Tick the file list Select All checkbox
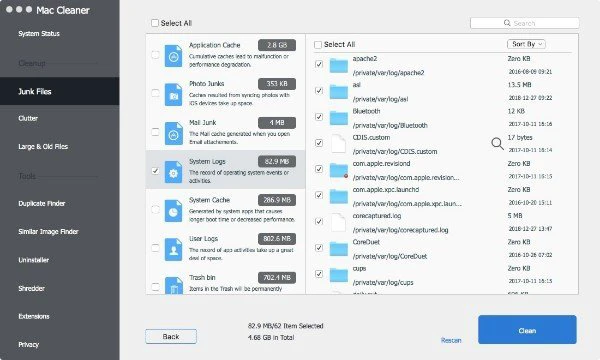This screenshot has height=360, width=600. point(318,45)
